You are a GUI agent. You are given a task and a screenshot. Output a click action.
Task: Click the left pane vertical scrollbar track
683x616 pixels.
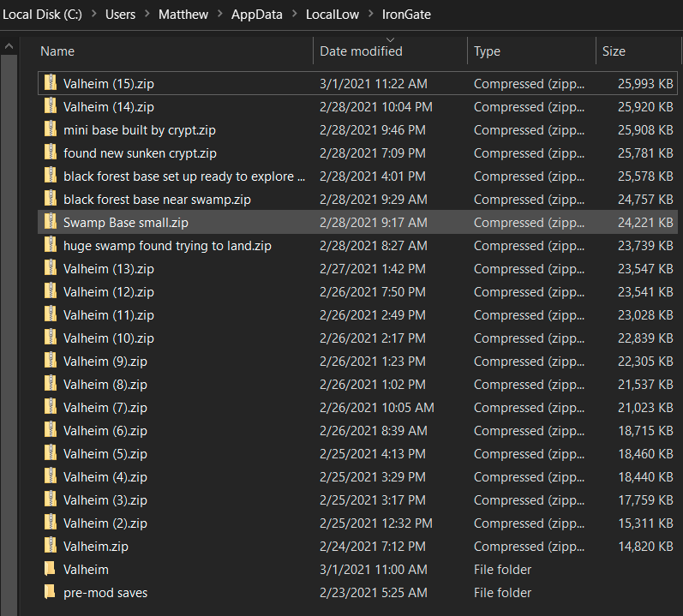[9, 335]
